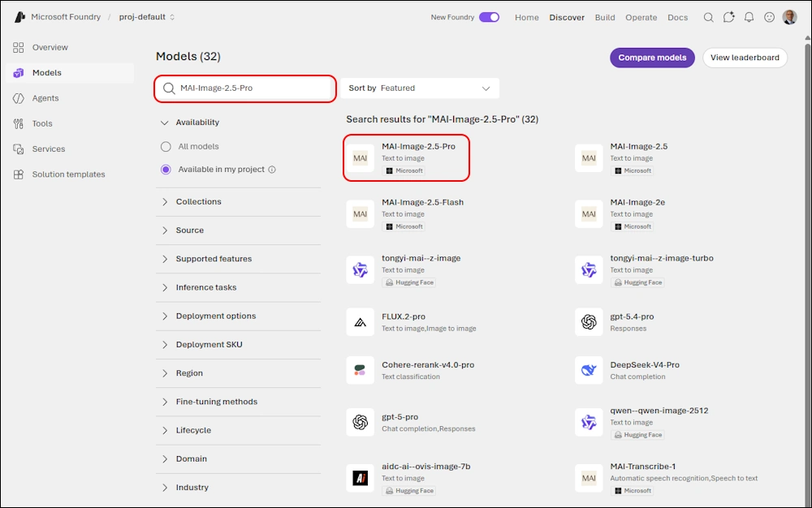Click the feedback smiley icon
Screen dimensions: 812x508
tap(770, 17)
